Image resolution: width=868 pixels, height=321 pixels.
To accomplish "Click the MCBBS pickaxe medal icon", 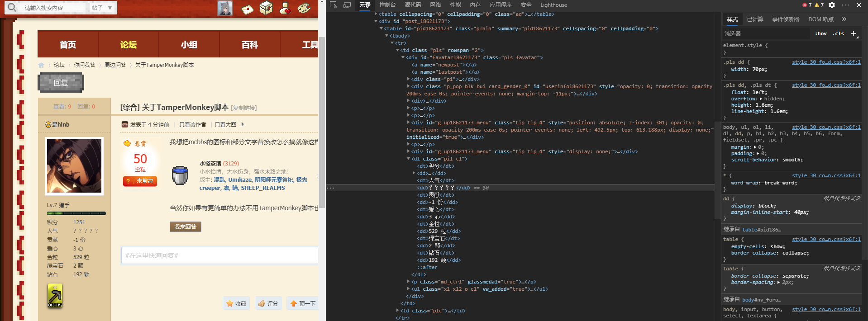I will coord(55,296).
